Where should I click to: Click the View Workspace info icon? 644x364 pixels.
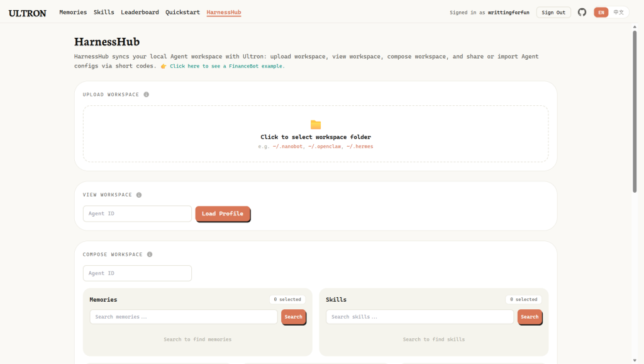tap(139, 195)
